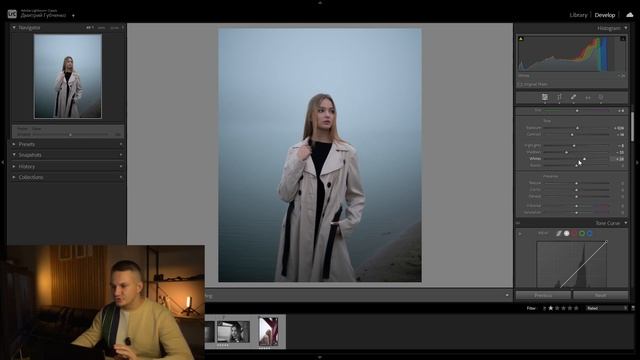Collapse the right panel group arrow
This screenshot has width=640, height=360.
point(637,162)
